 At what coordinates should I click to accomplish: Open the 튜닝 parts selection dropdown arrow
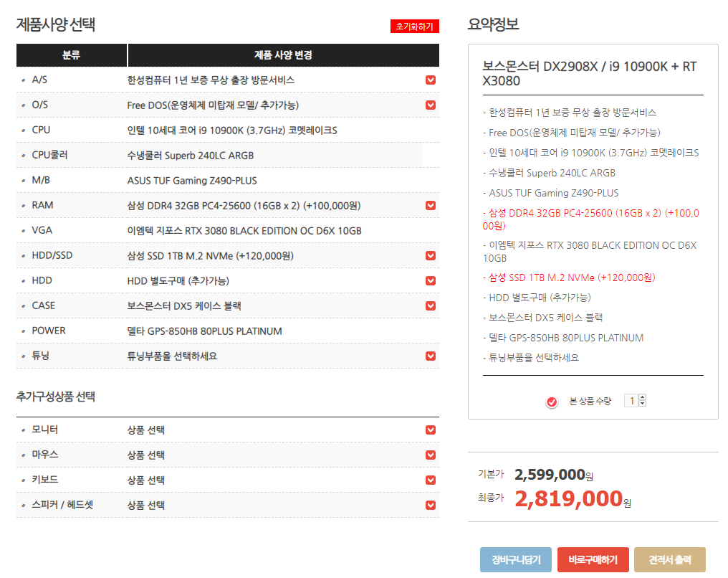431,356
